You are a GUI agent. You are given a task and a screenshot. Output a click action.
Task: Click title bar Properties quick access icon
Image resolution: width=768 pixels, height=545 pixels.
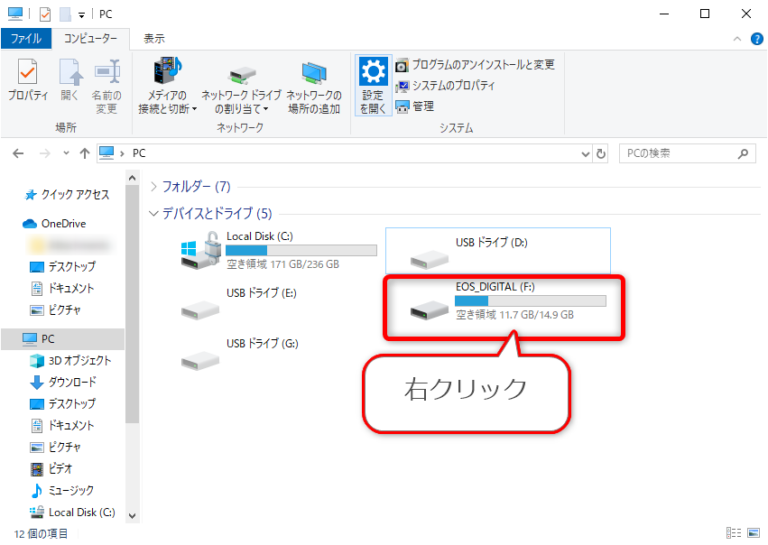point(45,14)
